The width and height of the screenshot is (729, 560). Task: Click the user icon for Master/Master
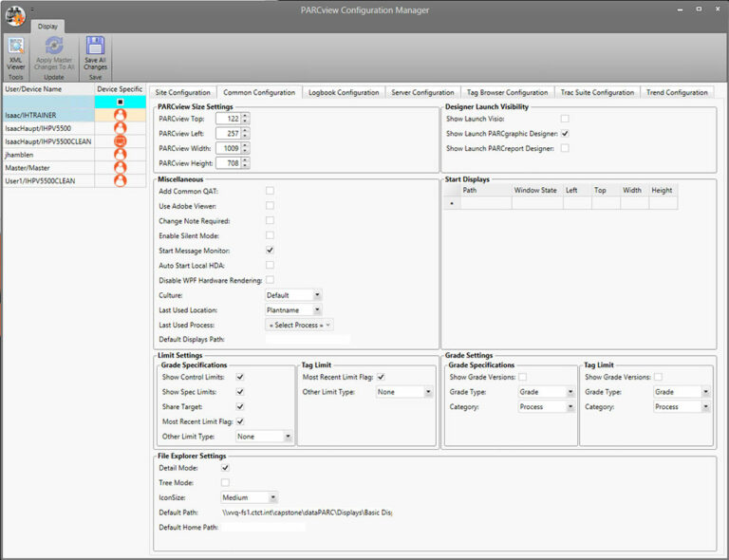tap(120, 167)
